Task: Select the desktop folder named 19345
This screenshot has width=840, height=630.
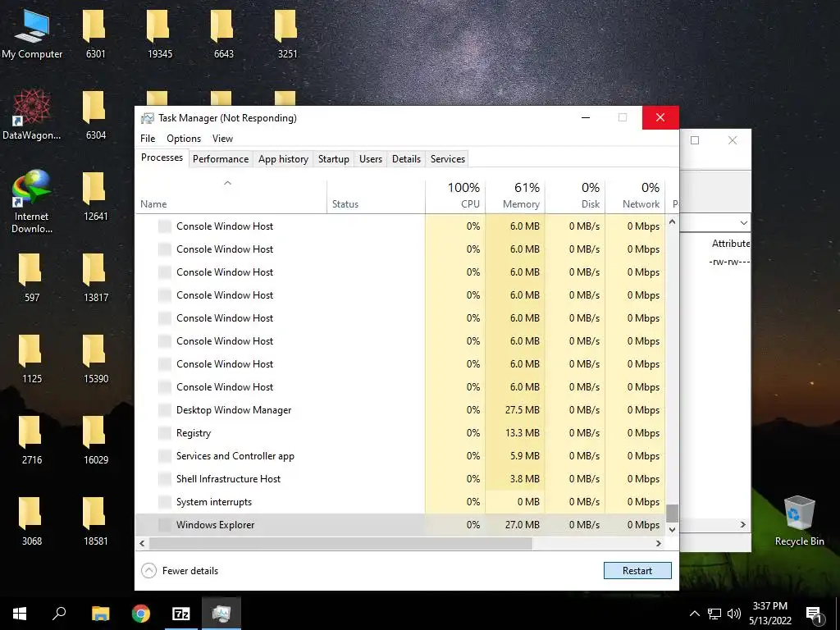Action: point(160,33)
